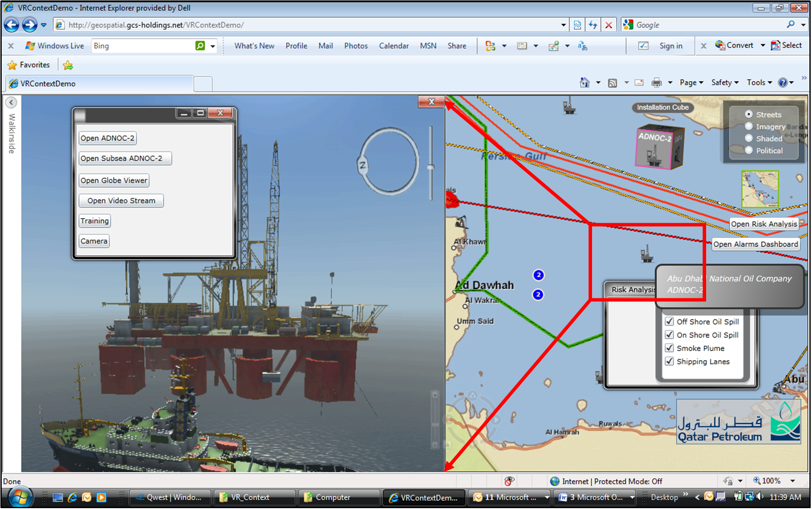
Task: Click the browser Home icon
Action: pos(584,82)
